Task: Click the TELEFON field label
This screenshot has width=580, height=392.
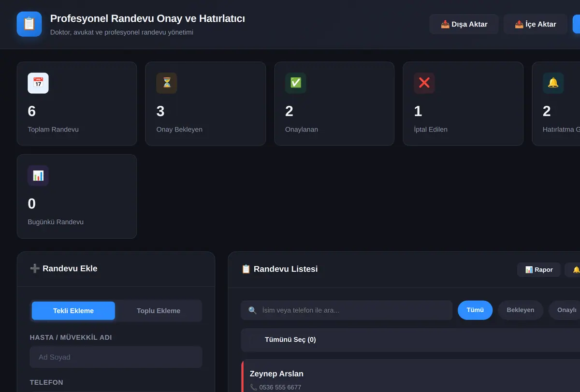Action: 46,382
